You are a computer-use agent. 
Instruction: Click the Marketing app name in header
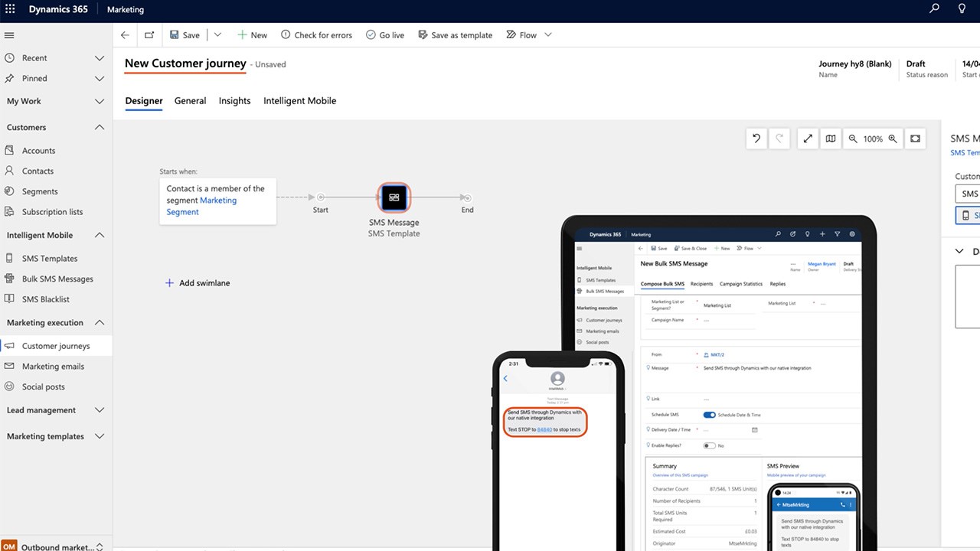[x=126, y=10]
